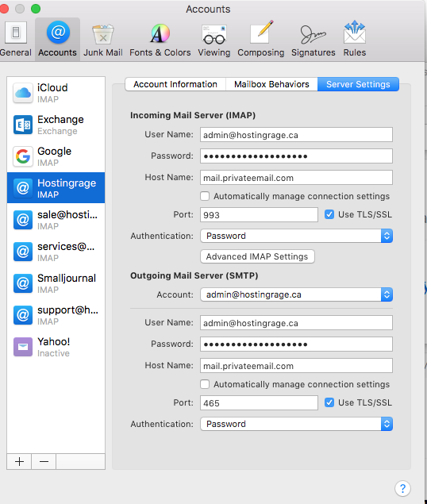Click outgoing Host Name field
427x504 pixels.
click(x=296, y=366)
